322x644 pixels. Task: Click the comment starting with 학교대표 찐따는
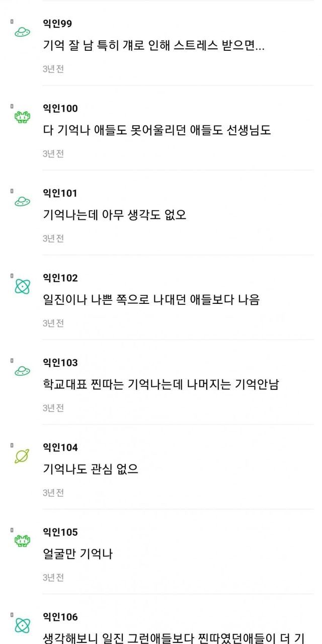point(161,385)
